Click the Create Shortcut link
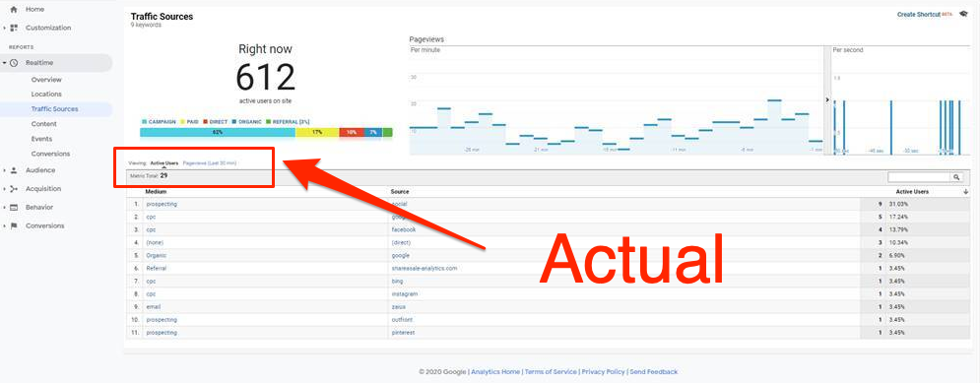 pos(919,15)
